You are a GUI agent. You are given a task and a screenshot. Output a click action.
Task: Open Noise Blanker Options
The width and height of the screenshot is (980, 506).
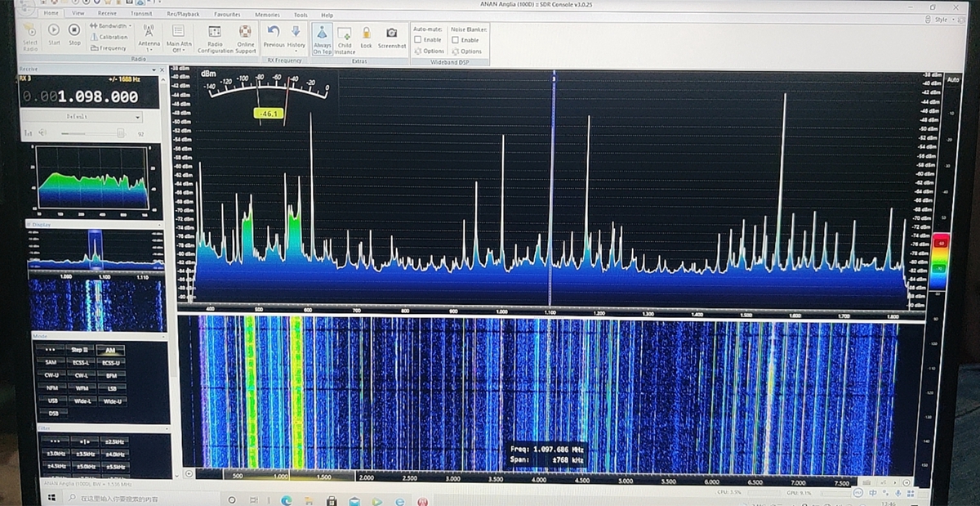click(466, 51)
